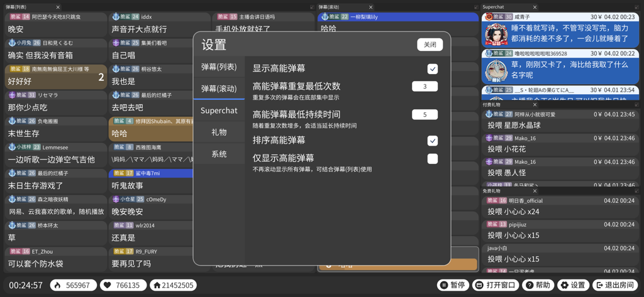Switch to Superchat settings tab in dialog
644x297 pixels.
point(219,111)
